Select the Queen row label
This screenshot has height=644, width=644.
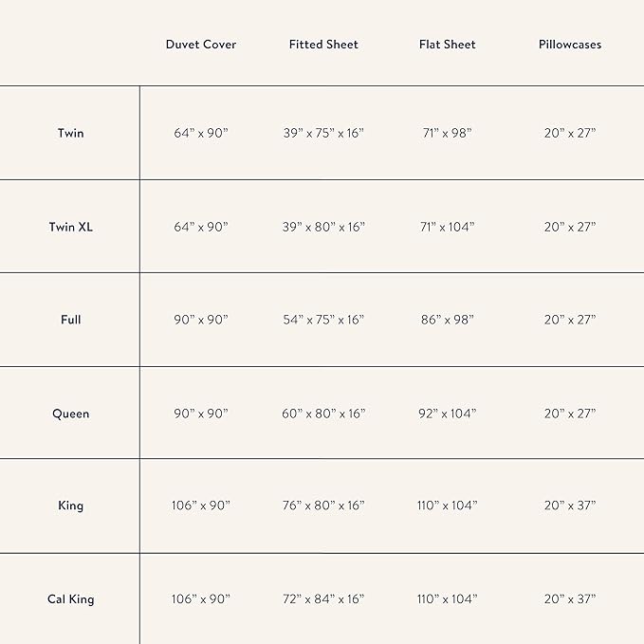(x=70, y=414)
